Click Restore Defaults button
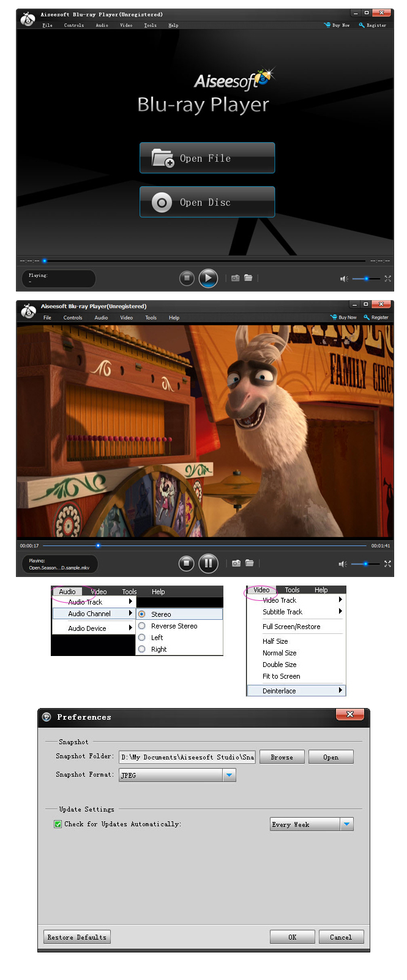This screenshot has height=980, width=407. [77, 937]
